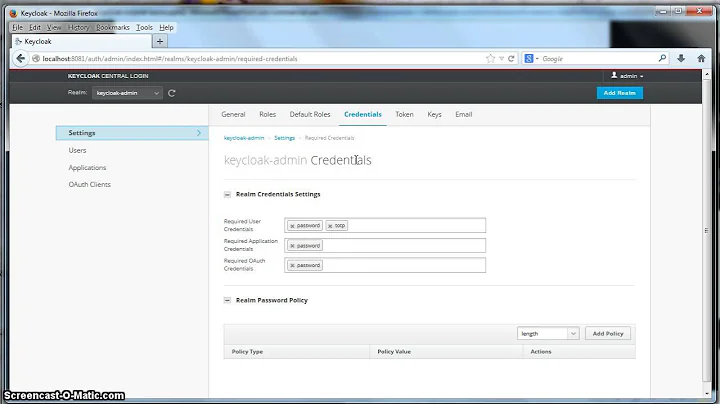Refresh realm using icon beside realm selector
This screenshot has width=720, height=404.
(x=172, y=93)
